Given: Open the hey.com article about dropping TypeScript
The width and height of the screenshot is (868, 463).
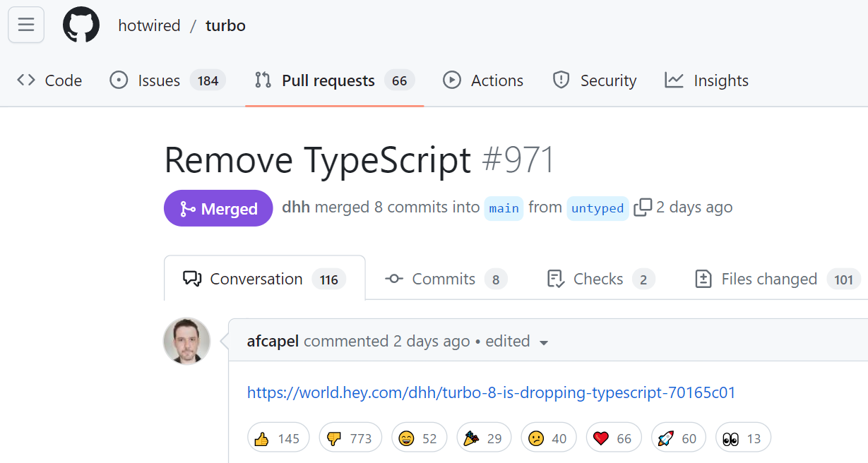Looking at the screenshot, I should point(492,392).
